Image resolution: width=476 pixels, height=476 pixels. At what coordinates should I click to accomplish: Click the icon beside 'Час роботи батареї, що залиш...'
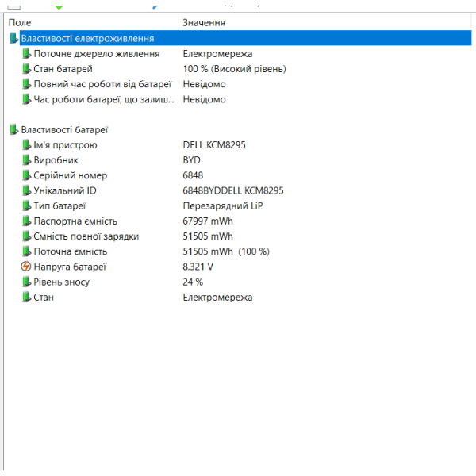point(26,99)
